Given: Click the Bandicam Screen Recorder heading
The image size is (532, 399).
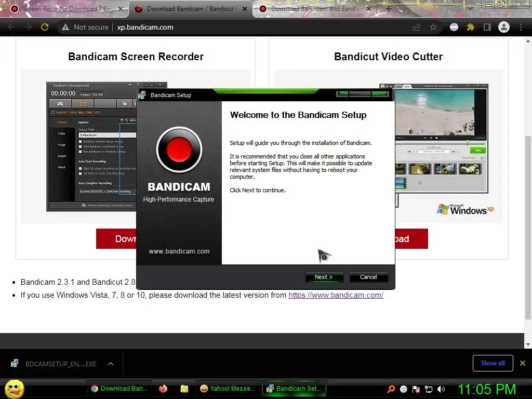Looking at the screenshot, I should (136, 57).
